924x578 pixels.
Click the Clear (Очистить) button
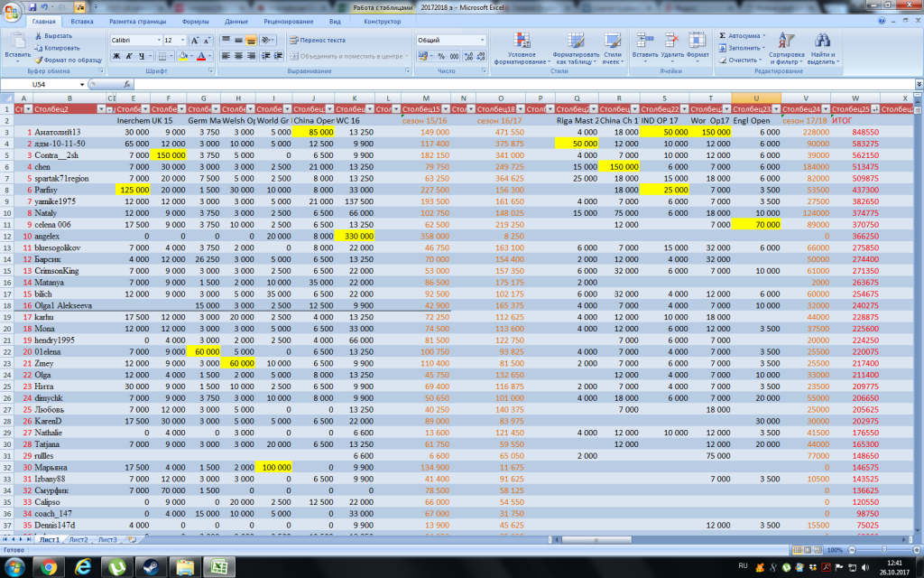pyautogui.click(x=742, y=60)
